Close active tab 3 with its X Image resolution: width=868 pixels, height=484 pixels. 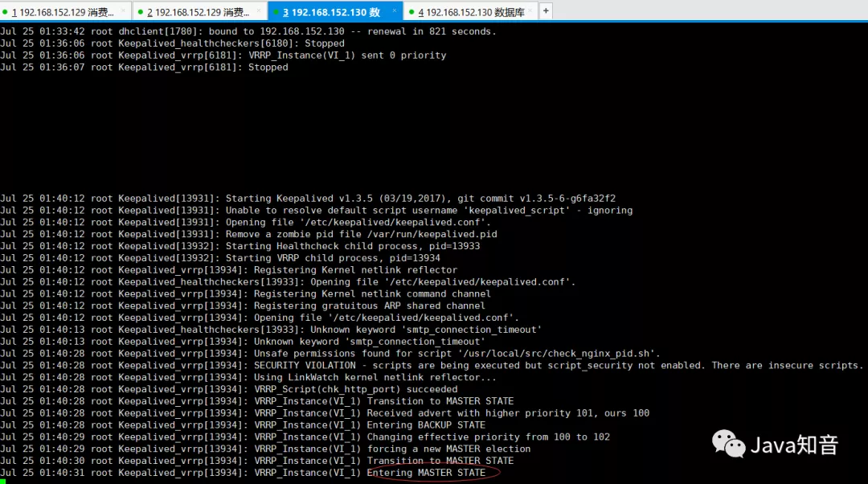(394, 10)
